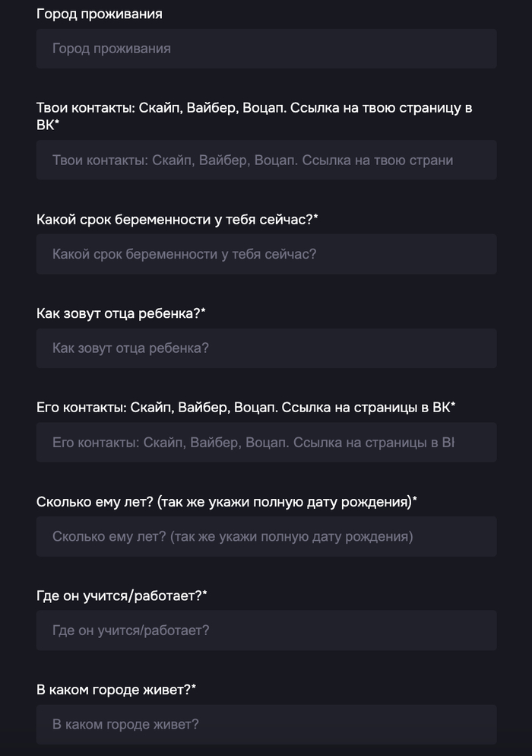532x756 pixels.
Task: Click the 'Какой срок беременности' question label
Action: (175, 220)
